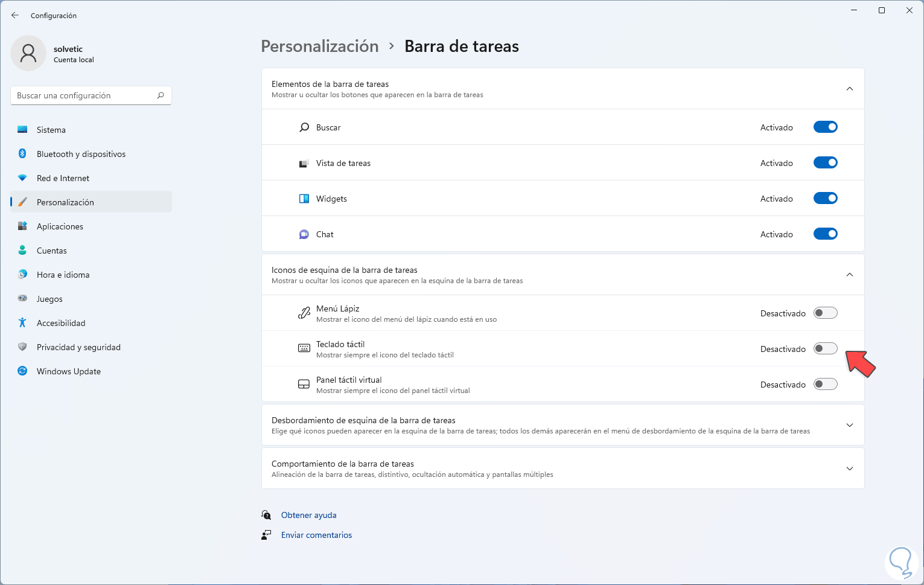Disable the Widgets toggle
The image size is (924, 585).
click(x=825, y=199)
